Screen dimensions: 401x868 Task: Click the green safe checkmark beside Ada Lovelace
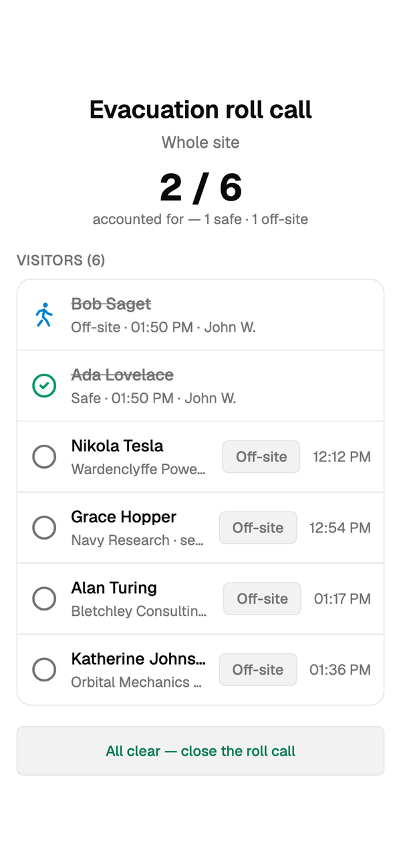click(x=44, y=386)
